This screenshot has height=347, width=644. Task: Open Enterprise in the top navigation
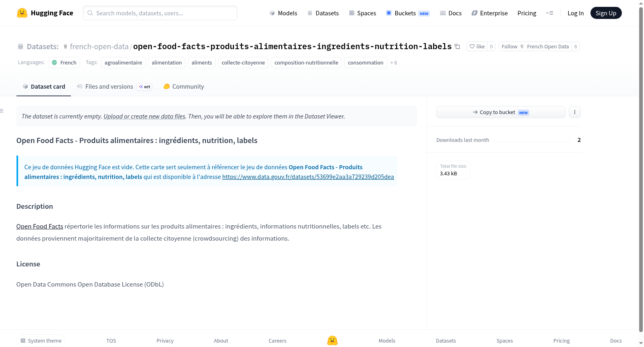(489, 13)
